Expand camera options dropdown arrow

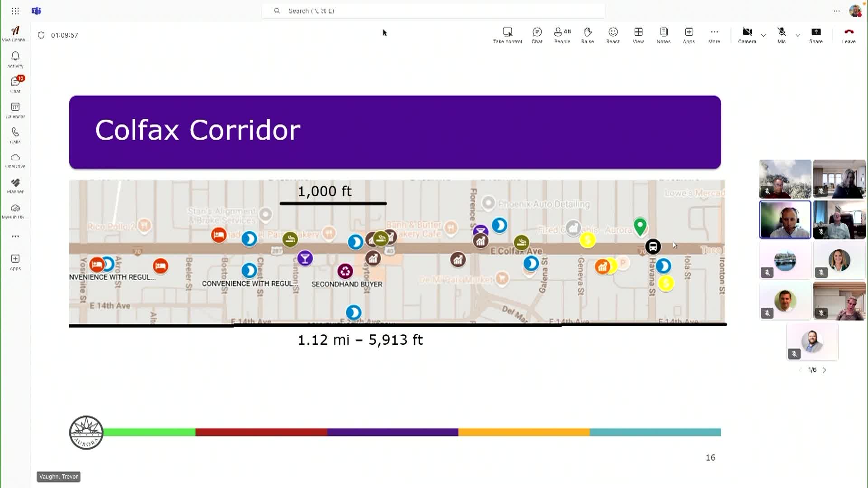(x=764, y=35)
